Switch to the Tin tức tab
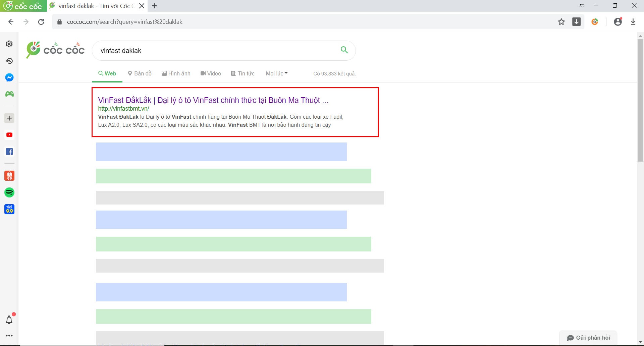This screenshot has width=644, height=346. click(x=243, y=73)
